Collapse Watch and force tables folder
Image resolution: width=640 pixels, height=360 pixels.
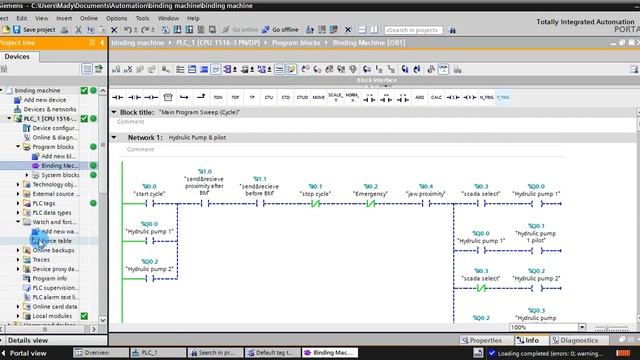coord(18,222)
